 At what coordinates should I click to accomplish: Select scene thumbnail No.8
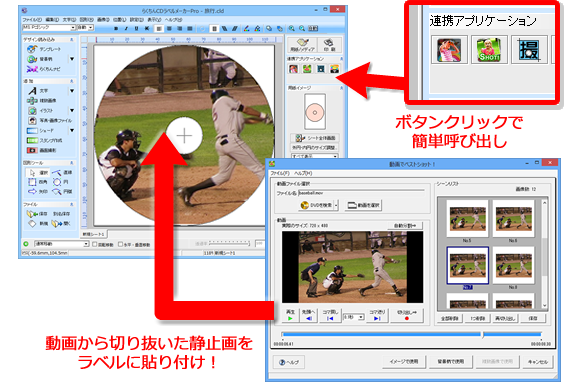click(x=513, y=266)
